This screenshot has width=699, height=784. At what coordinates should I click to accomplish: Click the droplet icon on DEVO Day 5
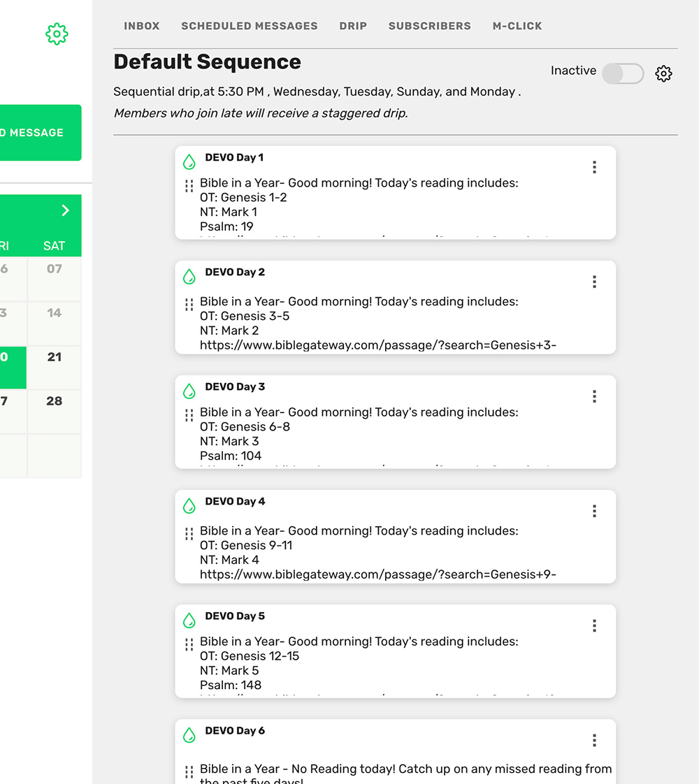point(189,620)
